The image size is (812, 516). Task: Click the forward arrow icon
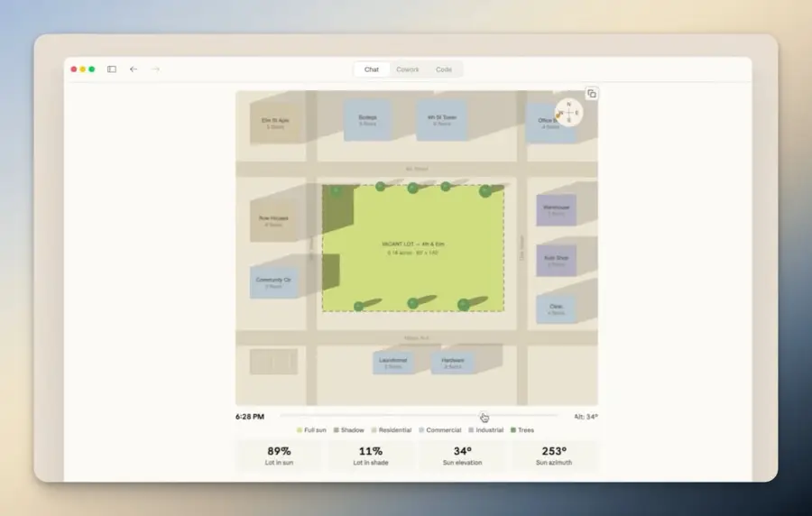tap(155, 69)
